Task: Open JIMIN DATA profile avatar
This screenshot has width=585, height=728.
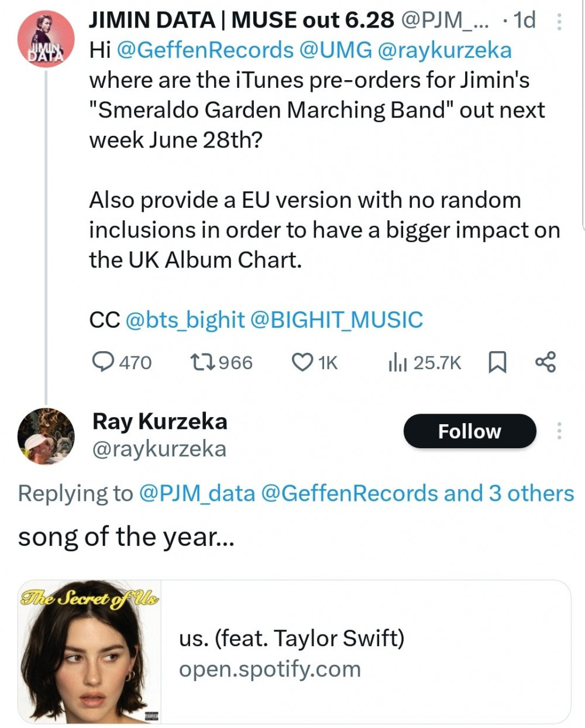Action: (46, 39)
